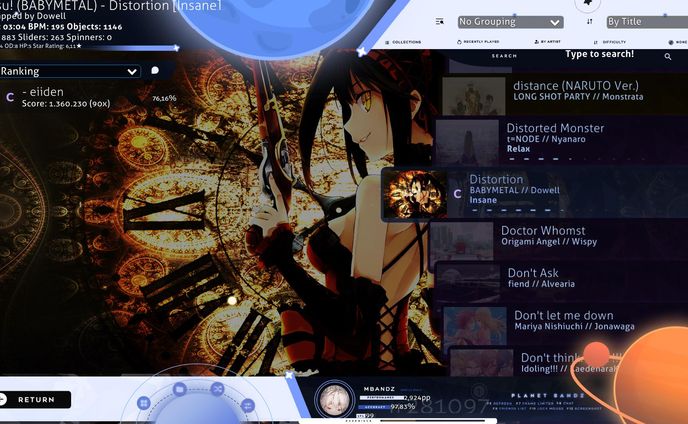Select the Don't let me down song

566,325
